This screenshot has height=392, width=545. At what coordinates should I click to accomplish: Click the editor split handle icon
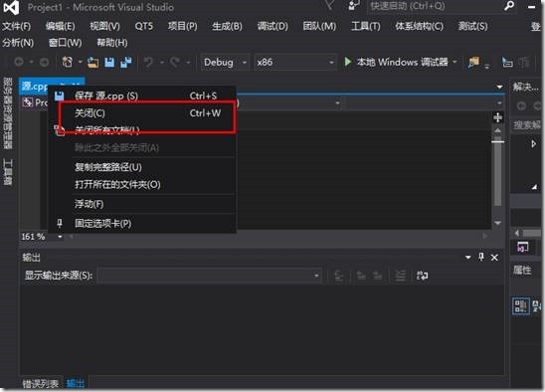coord(497,117)
